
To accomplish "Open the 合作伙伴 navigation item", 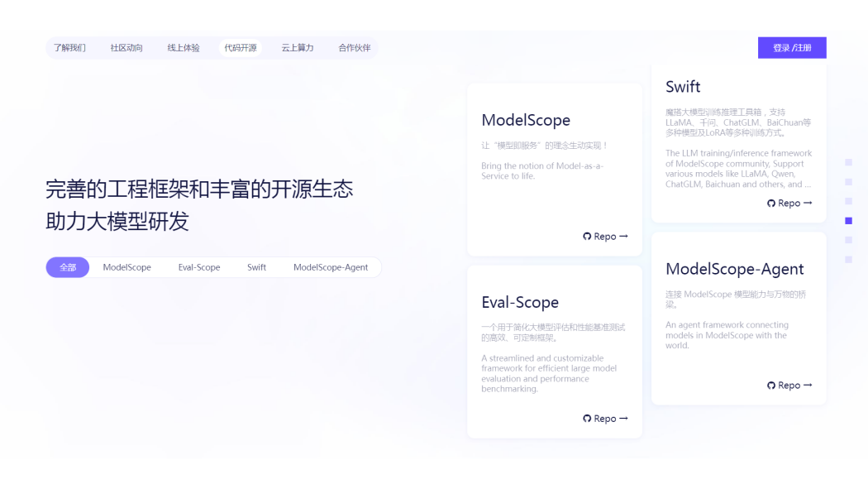I will 355,48.
